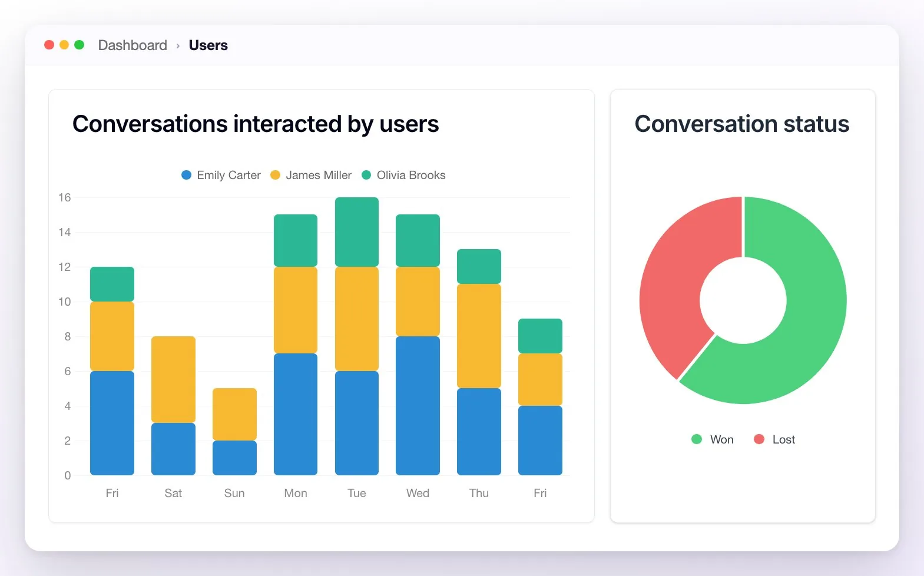Click the "Conversations interacted by users" heading
The height and width of the screenshot is (576, 924).
point(256,124)
